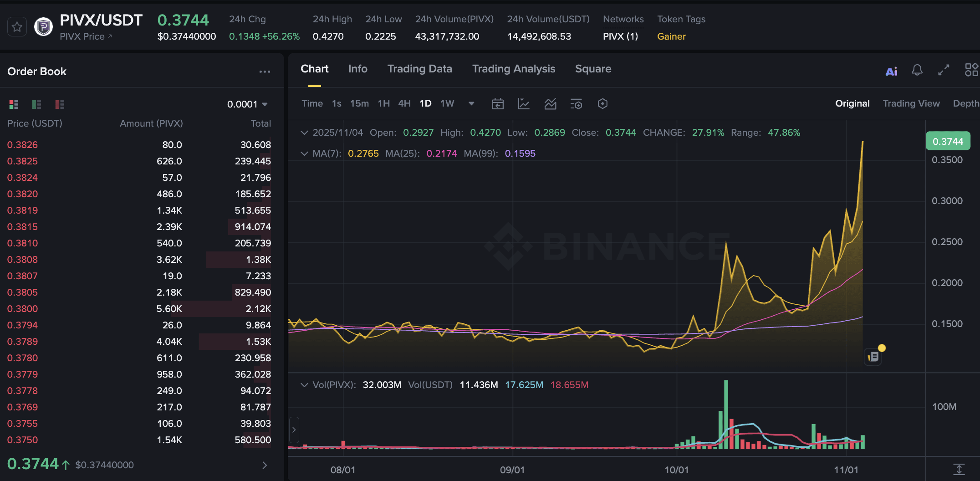Click the Networks PIVX (1) label
980x481 pixels.
(620, 36)
